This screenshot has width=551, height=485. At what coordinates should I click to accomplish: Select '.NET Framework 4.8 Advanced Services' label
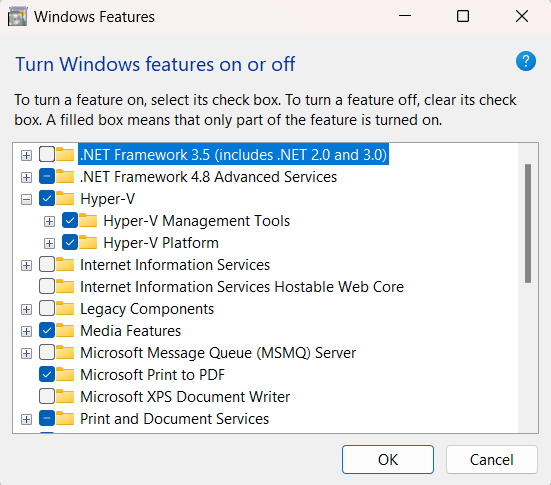(x=208, y=176)
